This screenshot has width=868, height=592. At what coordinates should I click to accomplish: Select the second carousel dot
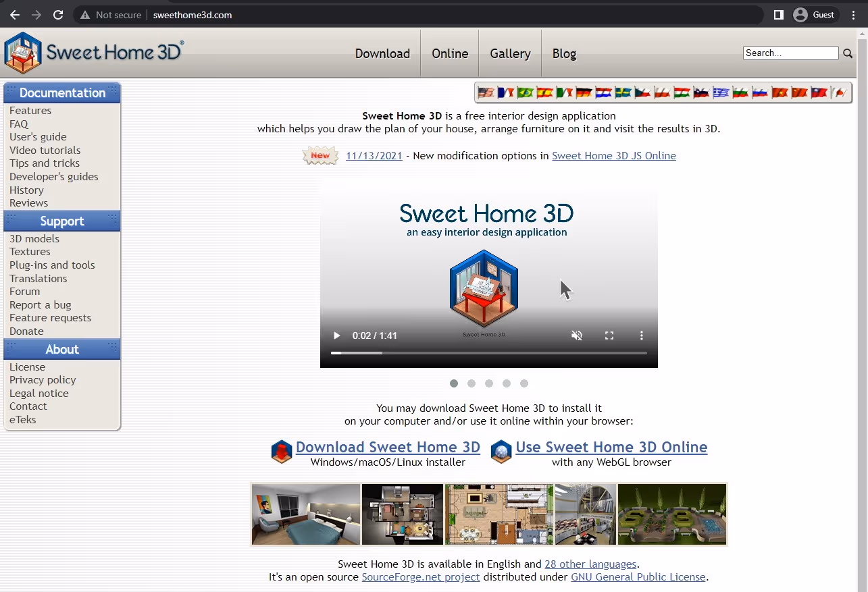(471, 383)
